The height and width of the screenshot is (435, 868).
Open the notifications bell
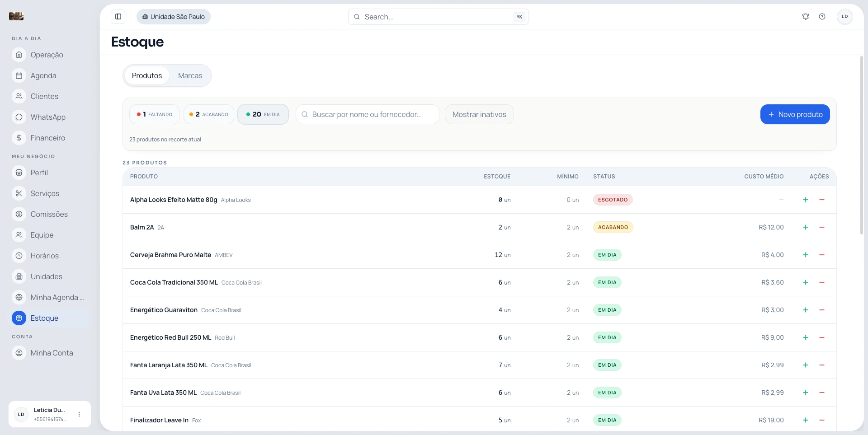805,17
